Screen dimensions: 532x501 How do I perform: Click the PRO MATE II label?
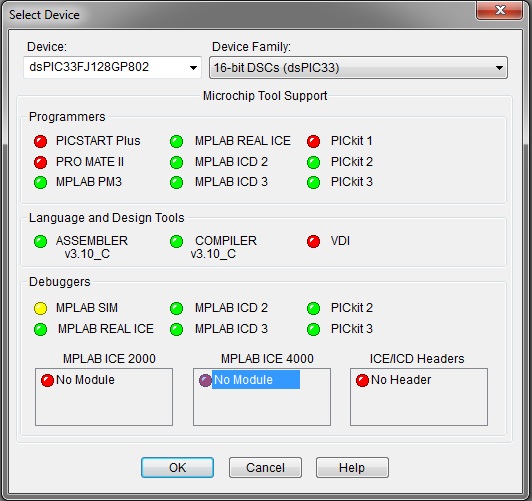(x=90, y=161)
